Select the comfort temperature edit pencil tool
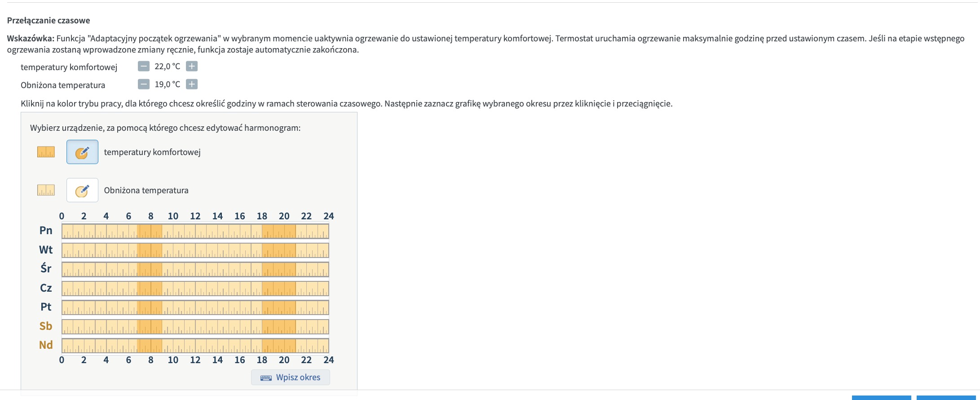The width and height of the screenshot is (980, 400). click(x=82, y=152)
